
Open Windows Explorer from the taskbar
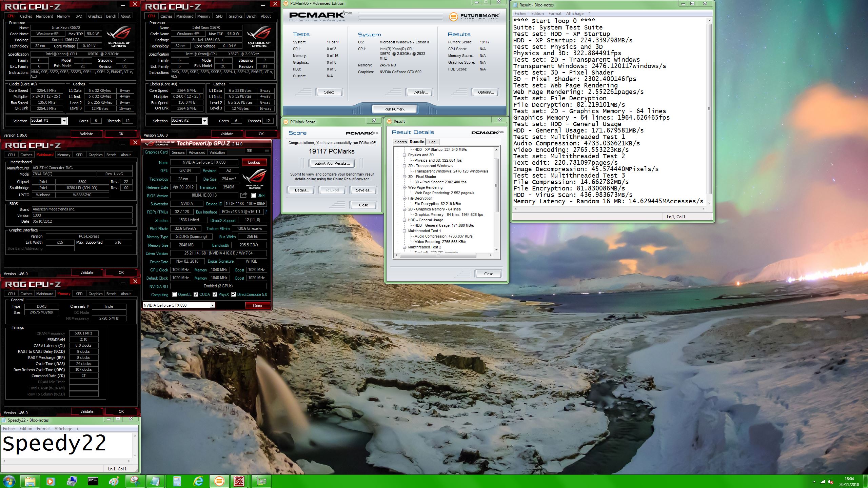pos(30,481)
